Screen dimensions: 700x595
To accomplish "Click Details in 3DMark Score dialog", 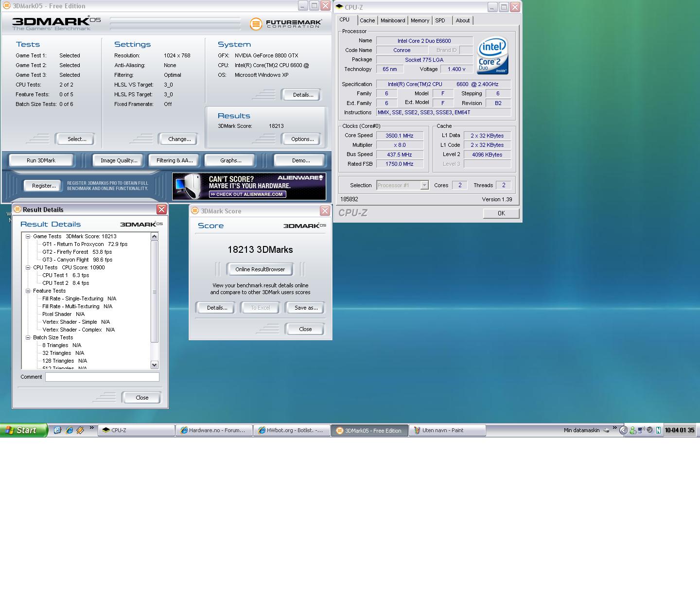I will (217, 308).
